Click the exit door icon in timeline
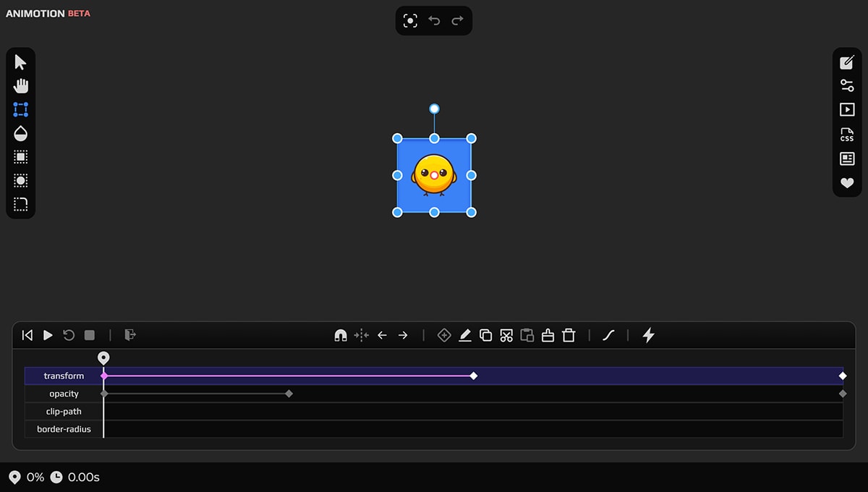 130,335
